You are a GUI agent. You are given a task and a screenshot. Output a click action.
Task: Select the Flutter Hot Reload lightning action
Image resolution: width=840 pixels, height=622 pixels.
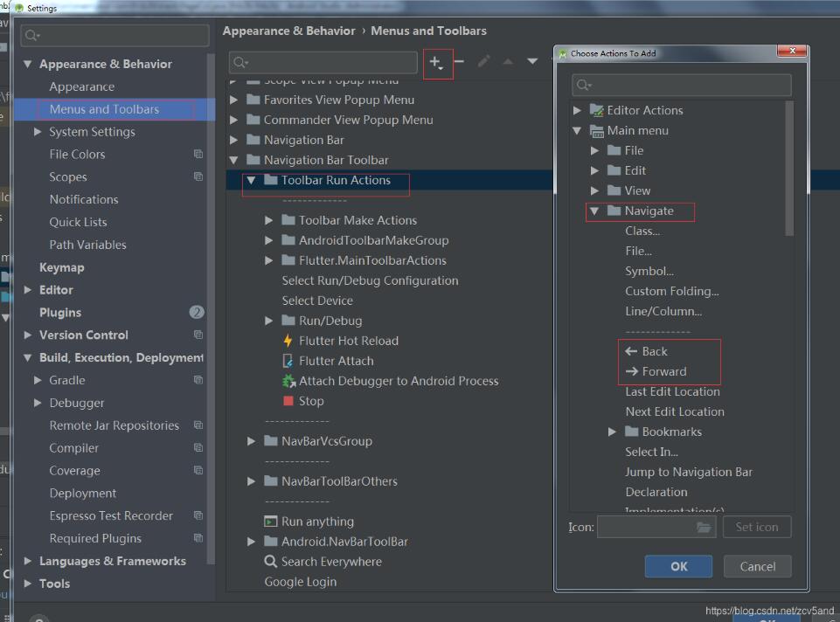(x=348, y=341)
